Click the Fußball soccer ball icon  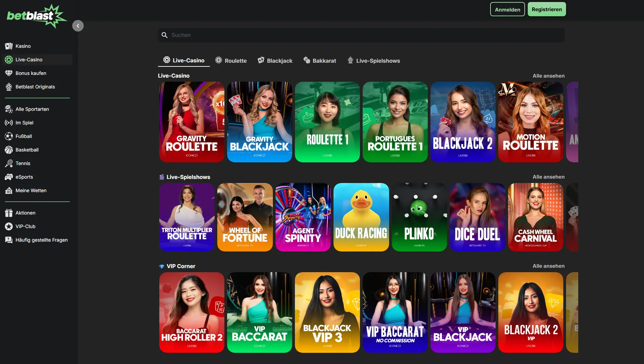point(8,136)
